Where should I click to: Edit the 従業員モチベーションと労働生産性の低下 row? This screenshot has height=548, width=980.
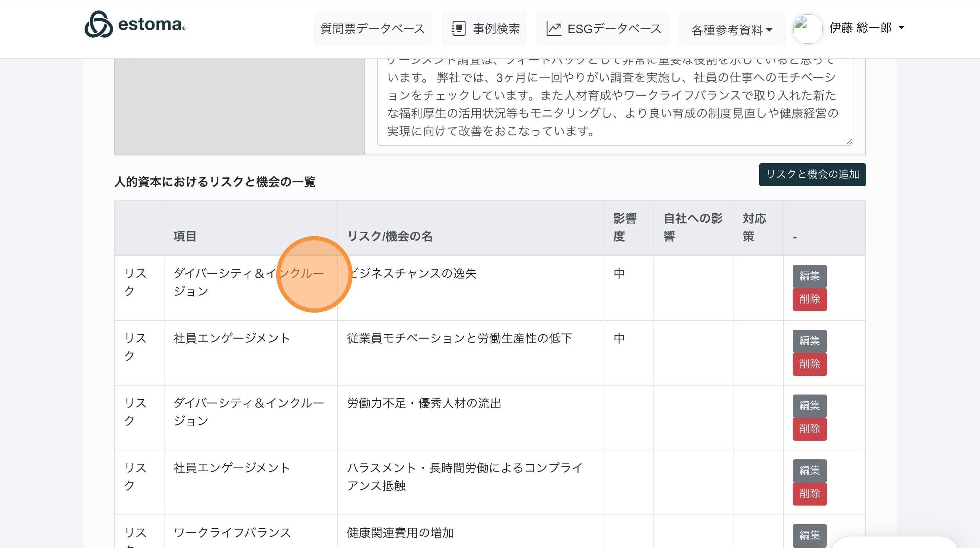[x=809, y=340]
